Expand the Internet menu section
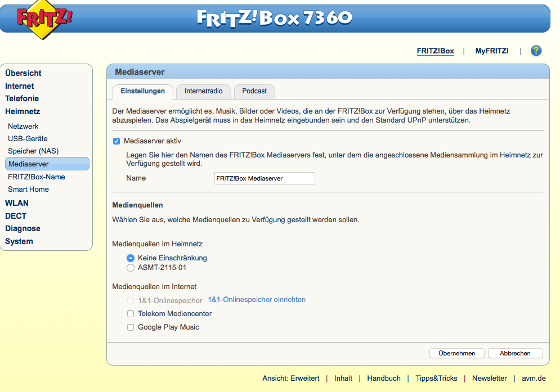The width and height of the screenshot is (560, 392). coord(20,86)
